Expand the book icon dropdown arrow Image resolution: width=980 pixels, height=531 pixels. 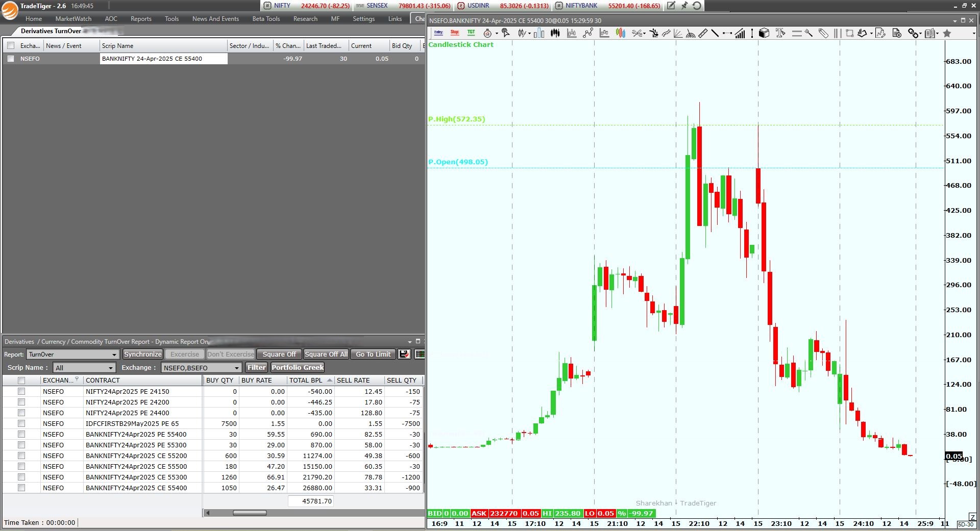click(x=937, y=34)
